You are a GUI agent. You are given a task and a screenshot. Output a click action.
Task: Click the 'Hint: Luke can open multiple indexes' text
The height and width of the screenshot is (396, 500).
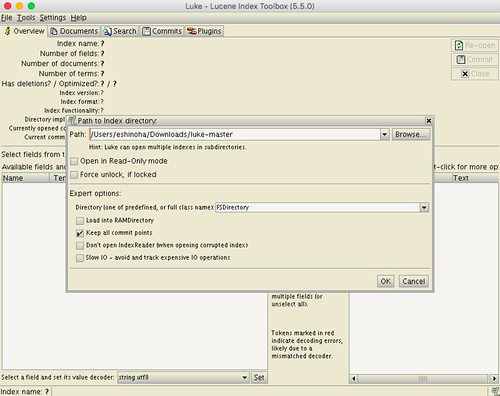168,147
